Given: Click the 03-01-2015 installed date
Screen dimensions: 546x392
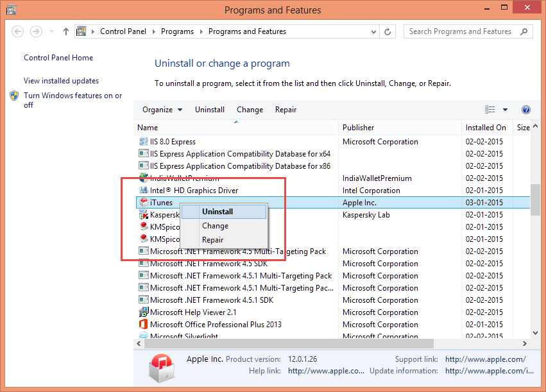Looking at the screenshot, I should click(484, 203).
